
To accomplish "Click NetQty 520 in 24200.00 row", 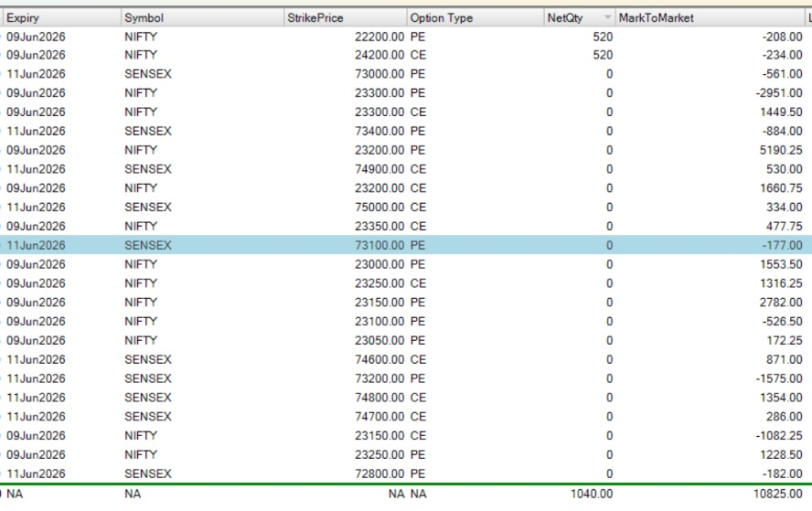I will [603, 55].
